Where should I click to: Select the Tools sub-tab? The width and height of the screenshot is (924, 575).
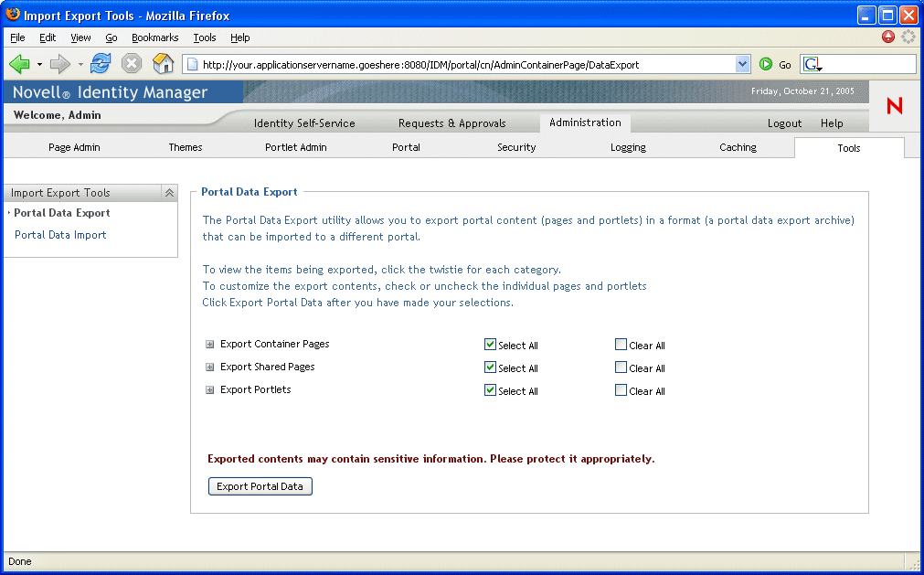[x=849, y=148]
